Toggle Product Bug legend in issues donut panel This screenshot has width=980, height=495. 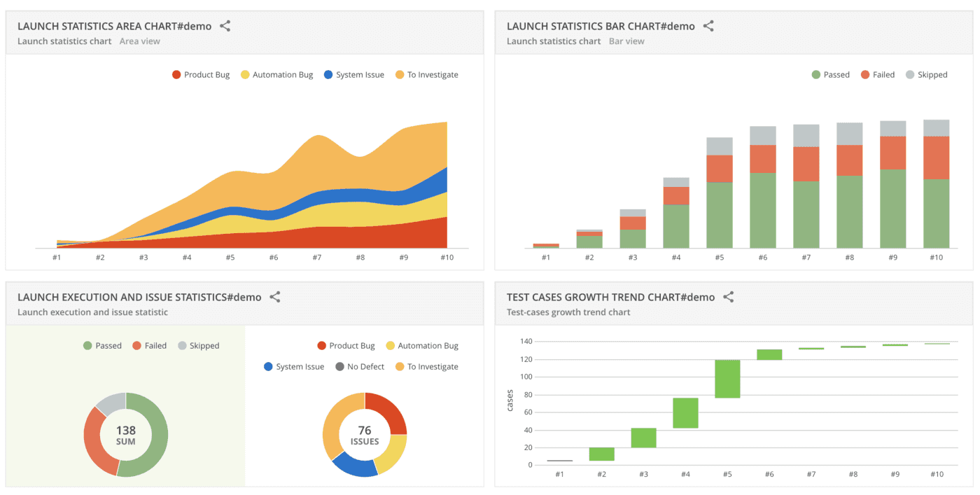point(346,346)
